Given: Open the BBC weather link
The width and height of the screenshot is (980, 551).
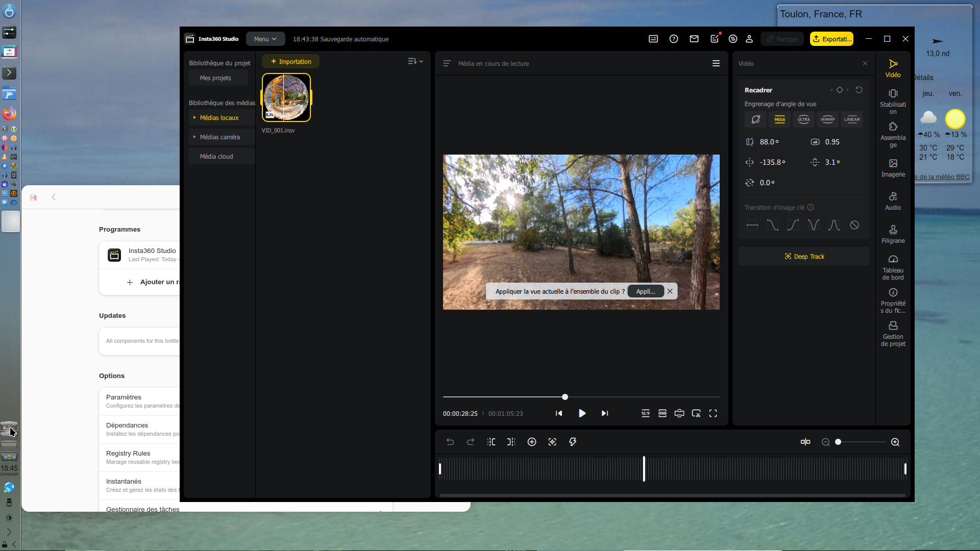Looking at the screenshot, I should (942, 177).
